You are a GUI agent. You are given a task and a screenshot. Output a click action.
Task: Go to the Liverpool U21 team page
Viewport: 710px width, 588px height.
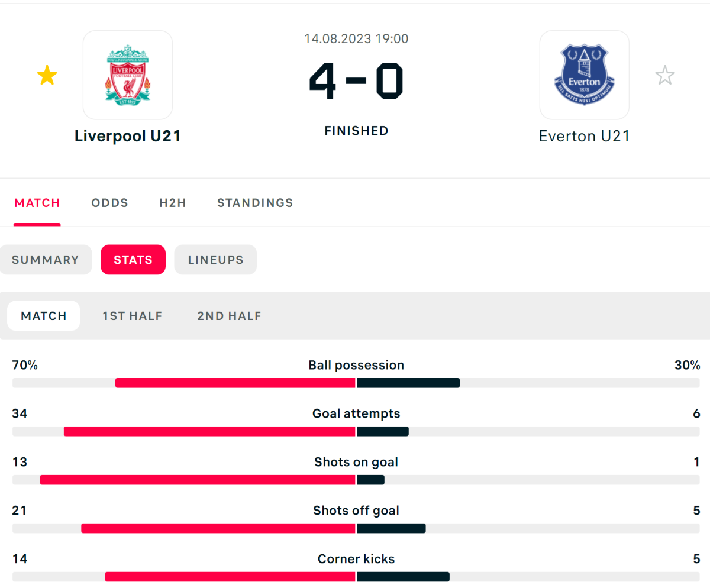(128, 136)
